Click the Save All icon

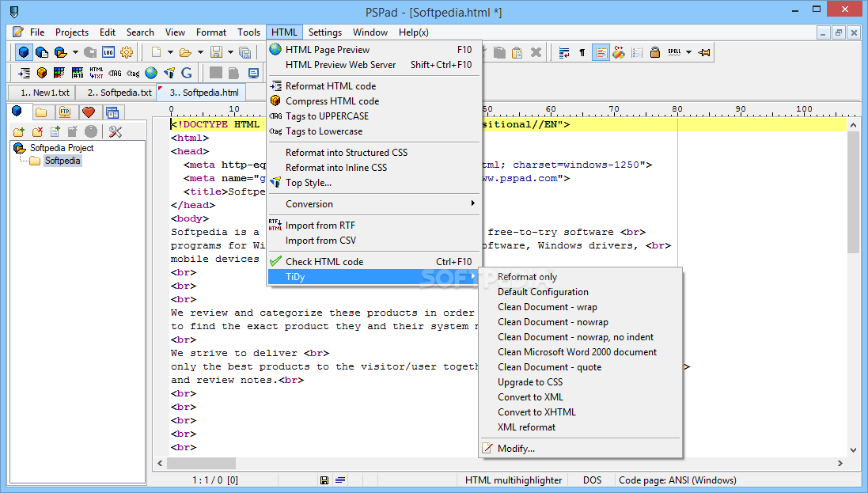(x=244, y=52)
